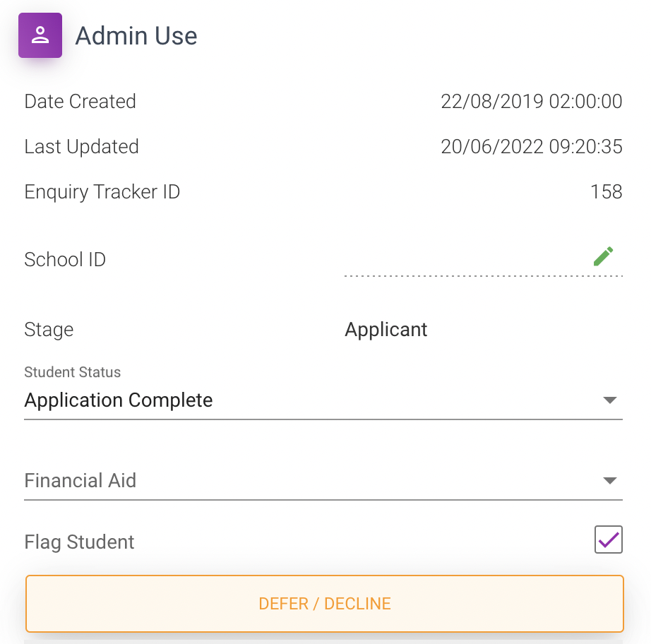The width and height of the screenshot is (651, 644).
Task: Click the School ID label
Action: tap(65, 260)
